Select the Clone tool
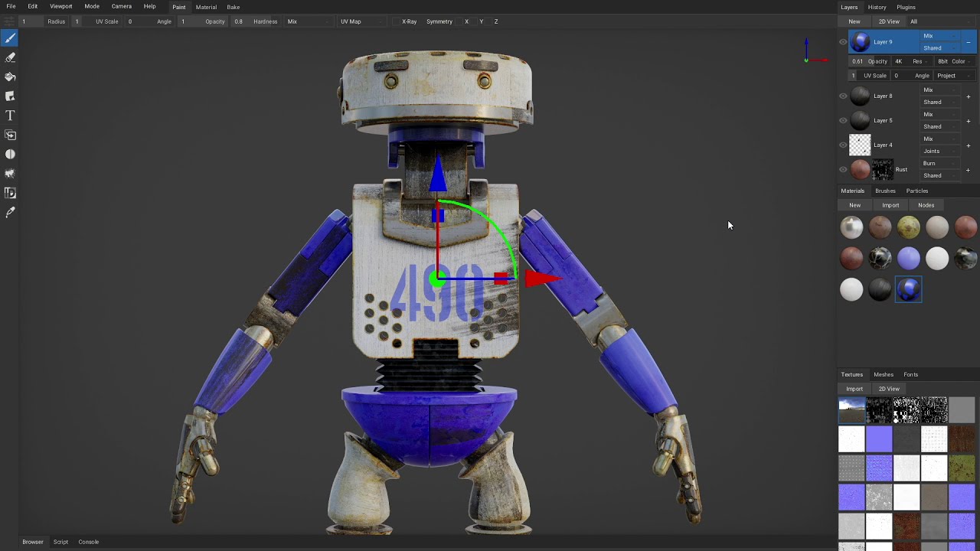The height and width of the screenshot is (551, 980). (10, 135)
